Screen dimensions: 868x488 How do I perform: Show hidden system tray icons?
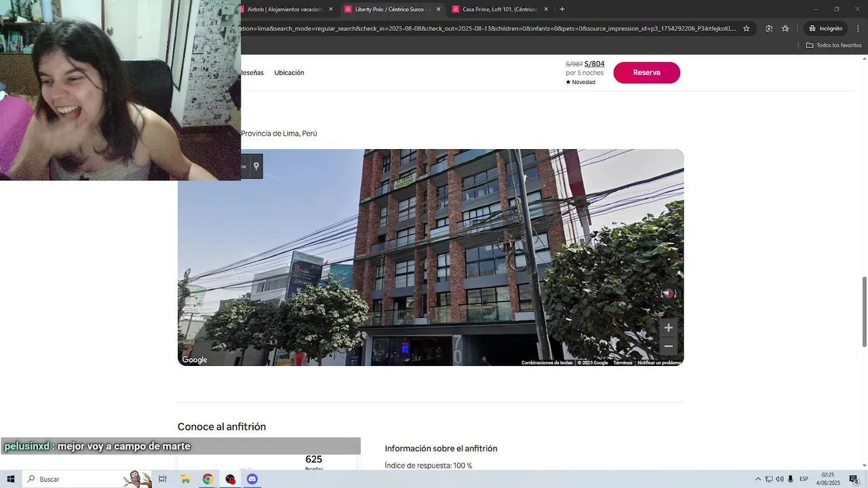pyautogui.click(x=757, y=479)
